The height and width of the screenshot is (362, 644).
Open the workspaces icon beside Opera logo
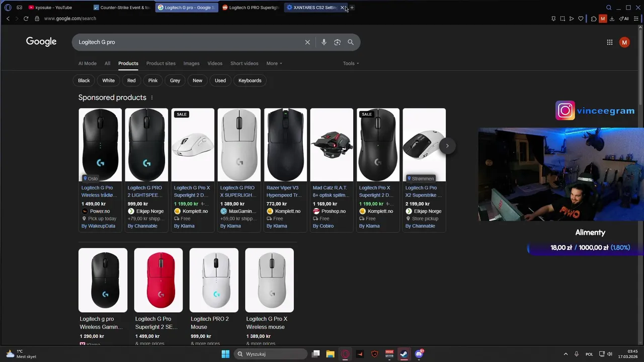tap(20, 8)
